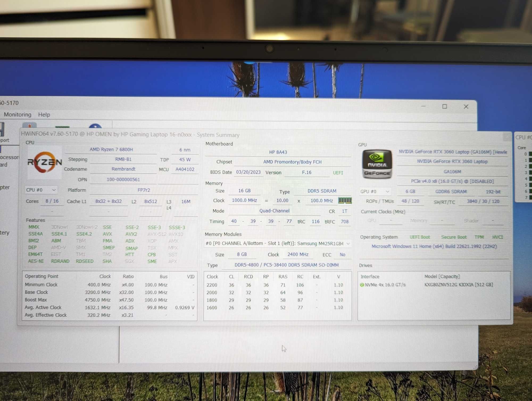Open the Help menu
This screenshot has height=401, width=532.
tap(44, 115)
